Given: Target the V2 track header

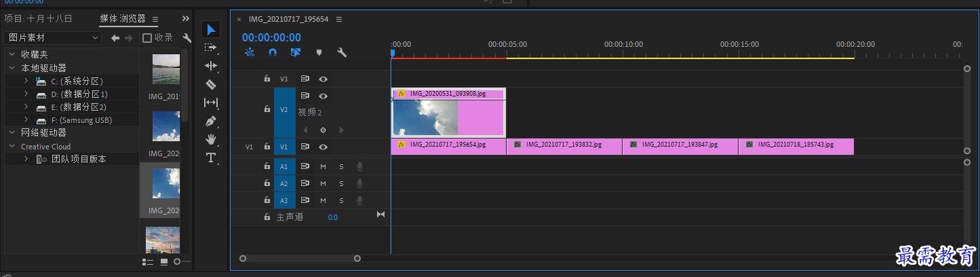Looking at the screenshot, I should 284,113.
